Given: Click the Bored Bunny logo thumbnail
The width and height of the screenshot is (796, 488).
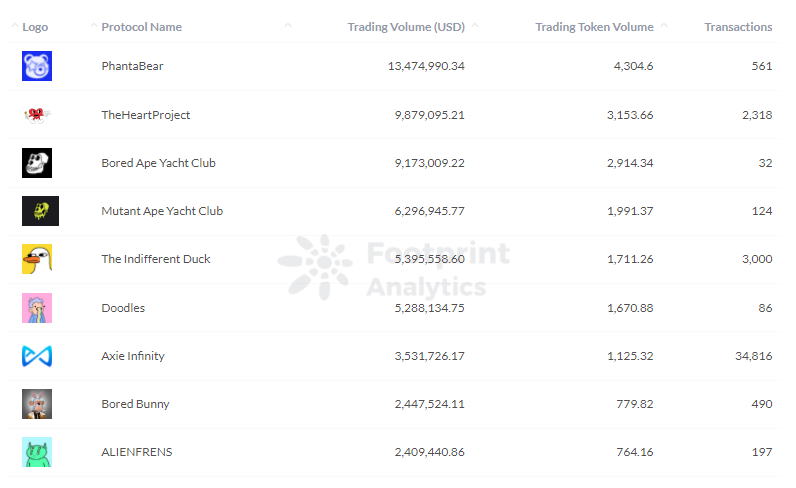Looking at the screenshot, I should (37, 404).
